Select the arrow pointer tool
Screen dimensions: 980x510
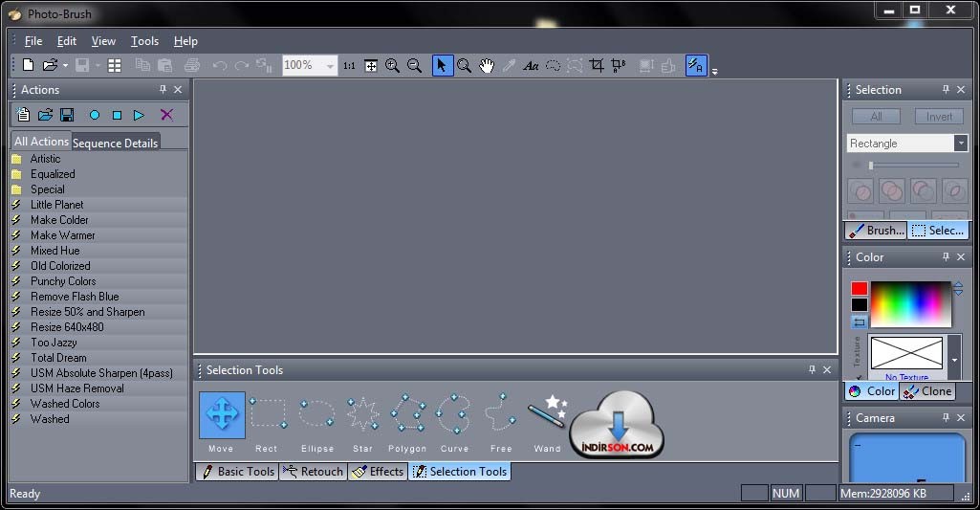[x=442, y=66]
